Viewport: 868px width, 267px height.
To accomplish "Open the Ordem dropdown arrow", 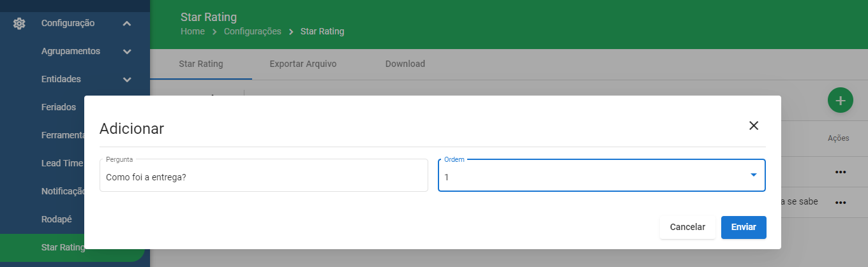I will point(754,175).
